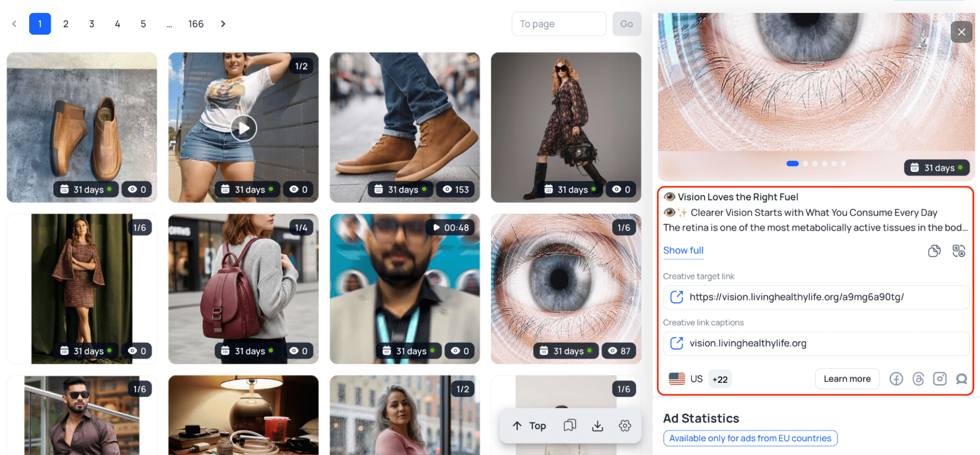Open the 00:48 video ad card
This screenshot has width=980, height=455.
(404, 289)
